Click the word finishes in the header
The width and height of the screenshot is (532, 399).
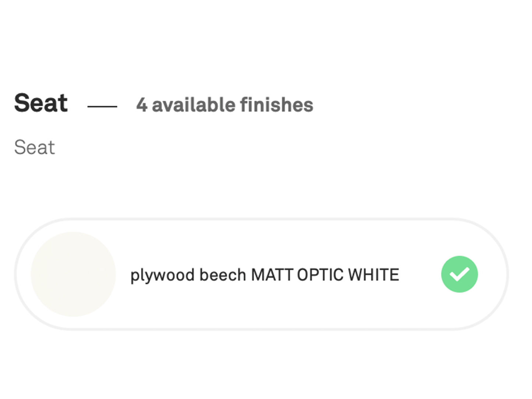276,105
